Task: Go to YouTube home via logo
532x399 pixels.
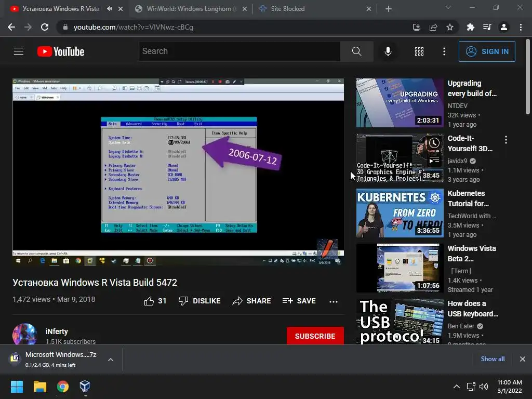Action: (61, 51)
